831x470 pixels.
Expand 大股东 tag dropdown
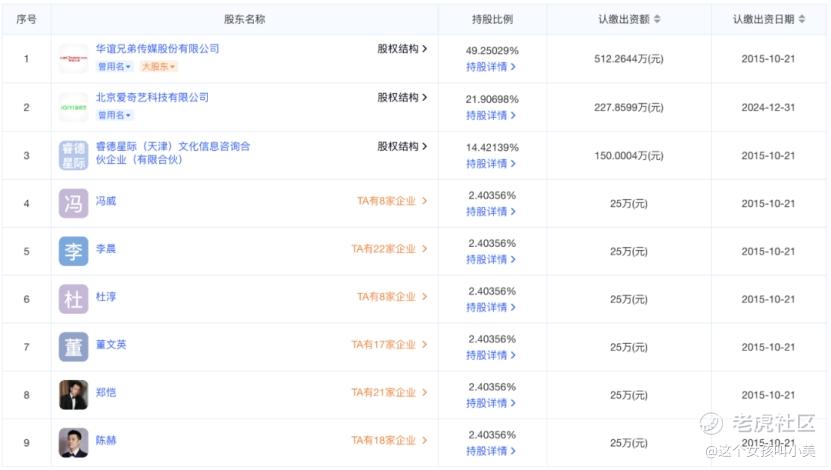coord(158,67)
